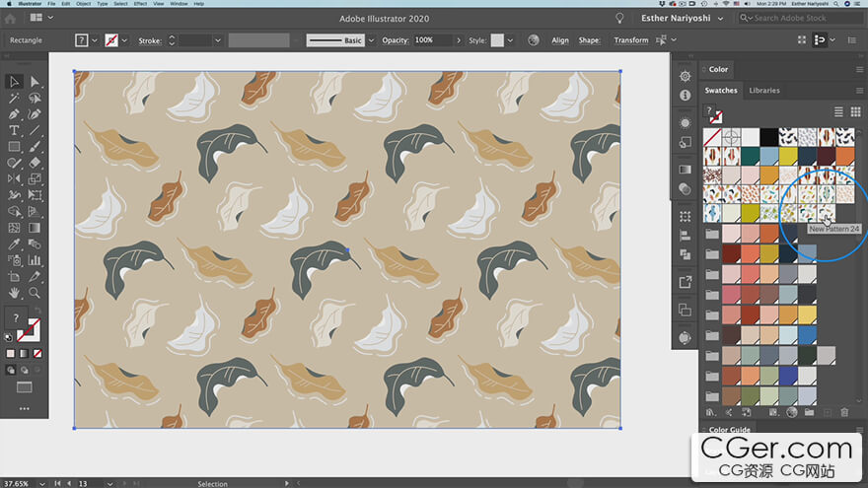Switch Swatches panel to list view
The height and width of the screenshot is (488, 868).
tap(838, 111)
